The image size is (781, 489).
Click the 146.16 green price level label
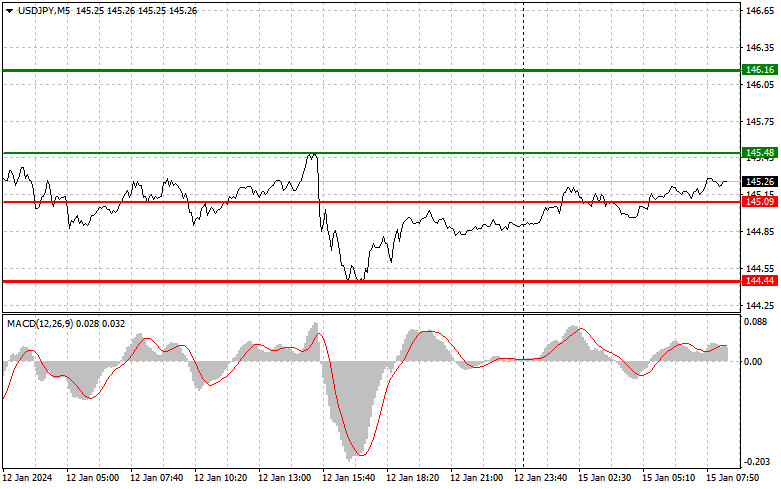760,70
